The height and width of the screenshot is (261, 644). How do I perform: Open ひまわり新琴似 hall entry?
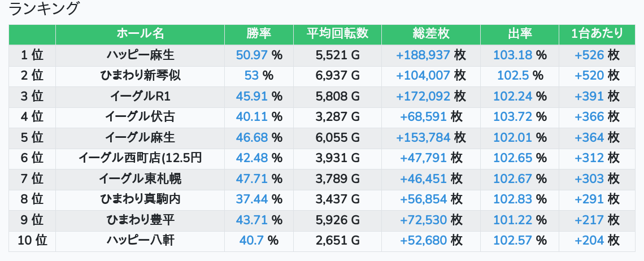click(x=140, y=75)
